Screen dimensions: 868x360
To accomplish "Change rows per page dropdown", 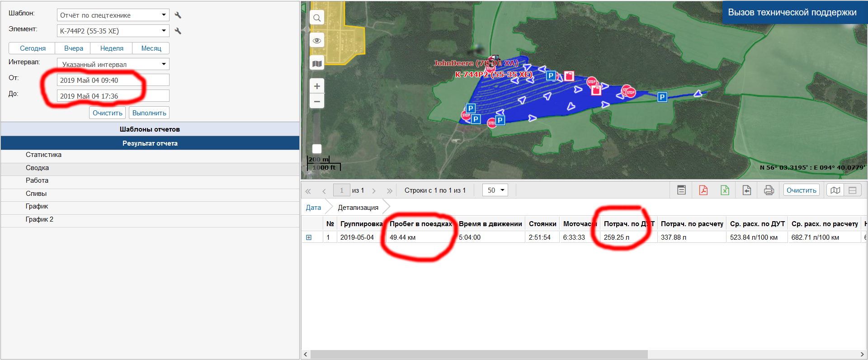I will point(495,190).
